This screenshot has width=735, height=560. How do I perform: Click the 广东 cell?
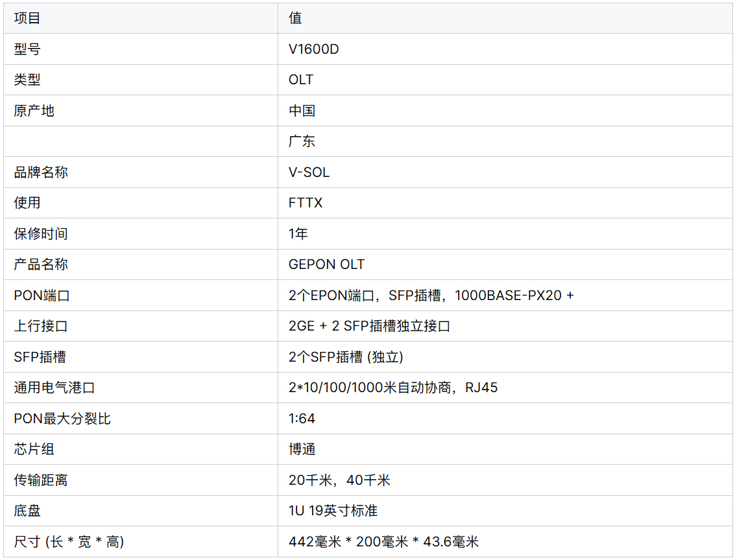pyautogui.click(x=302, y=141)
